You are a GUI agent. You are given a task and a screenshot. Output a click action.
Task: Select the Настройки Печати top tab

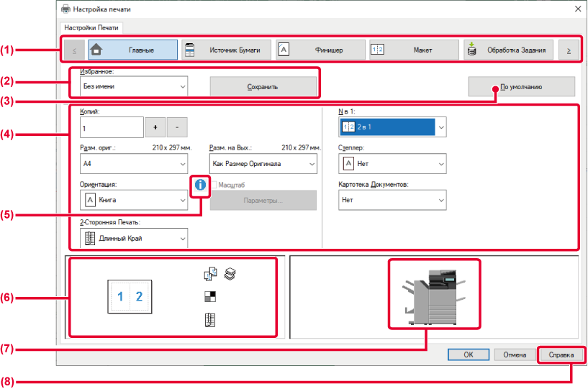[91, 28]
